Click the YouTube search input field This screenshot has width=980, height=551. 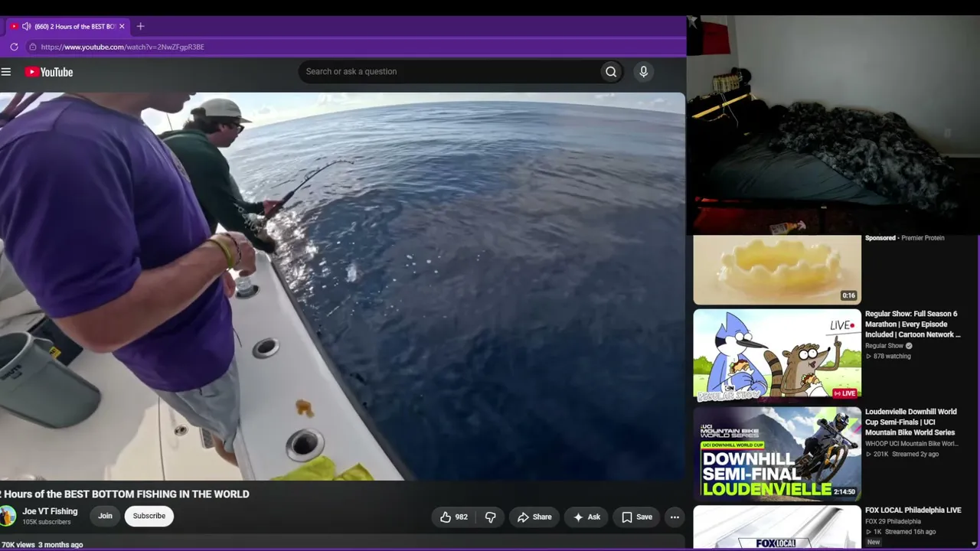pyautogui.click(x=449, y=72)
